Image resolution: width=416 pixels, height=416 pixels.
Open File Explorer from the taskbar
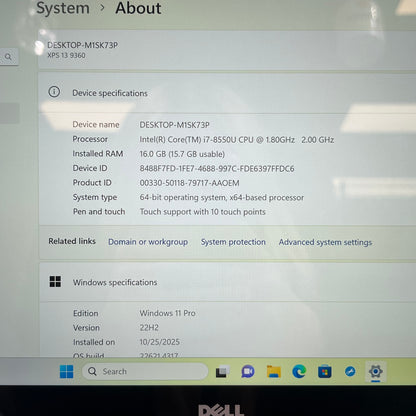coord(274,371)
